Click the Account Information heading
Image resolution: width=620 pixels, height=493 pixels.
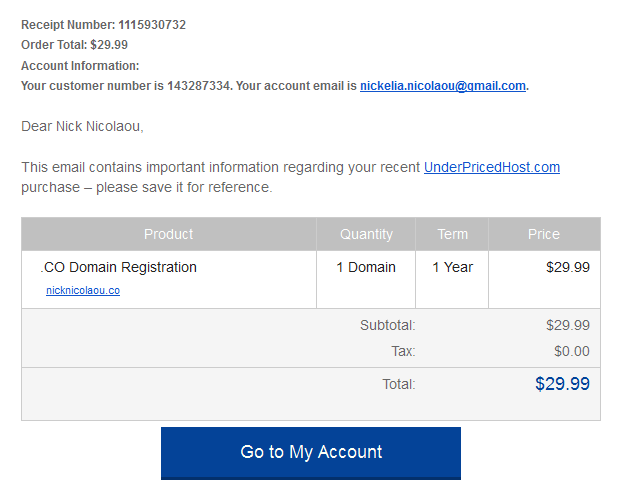click(80, 66)
